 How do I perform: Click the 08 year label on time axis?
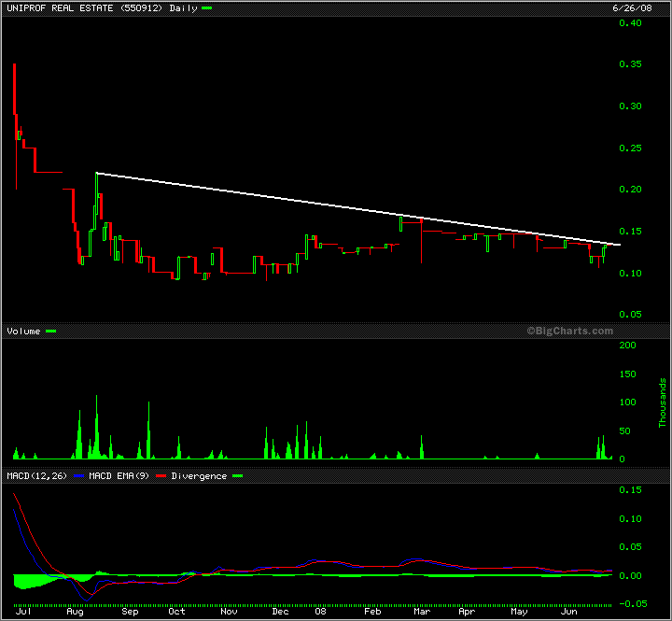320,611
